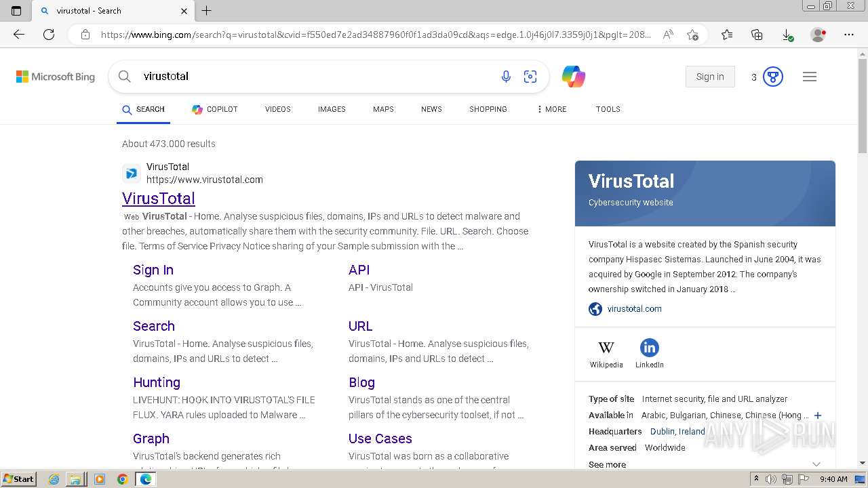Open Internet Explorer from taskbar
Screen dimensions: 868x488
[x=54, y=479]
